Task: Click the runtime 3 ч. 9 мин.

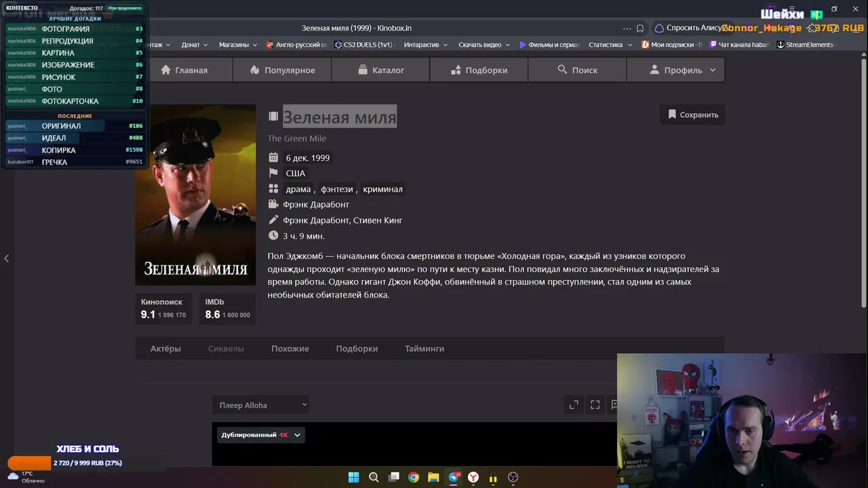Action: (304, 236)
